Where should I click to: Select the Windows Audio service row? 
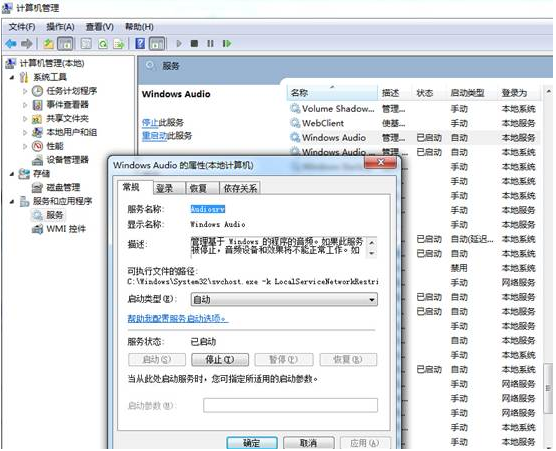(x=413, y=138)
